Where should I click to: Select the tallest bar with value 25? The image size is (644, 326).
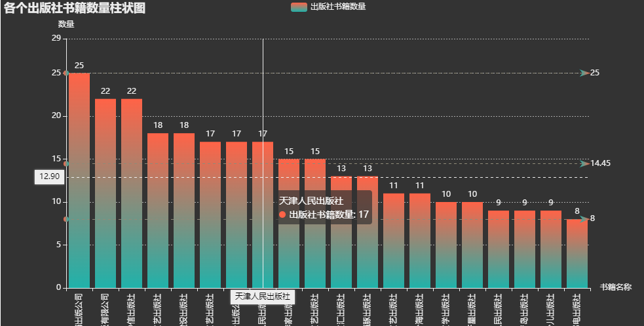click(79, 180)
